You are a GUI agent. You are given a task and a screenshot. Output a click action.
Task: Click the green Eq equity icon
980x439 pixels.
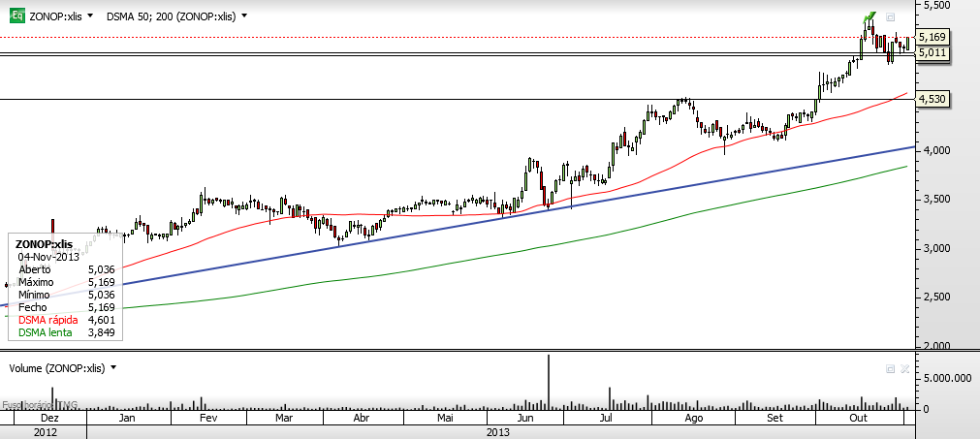[x=16, y=16]
